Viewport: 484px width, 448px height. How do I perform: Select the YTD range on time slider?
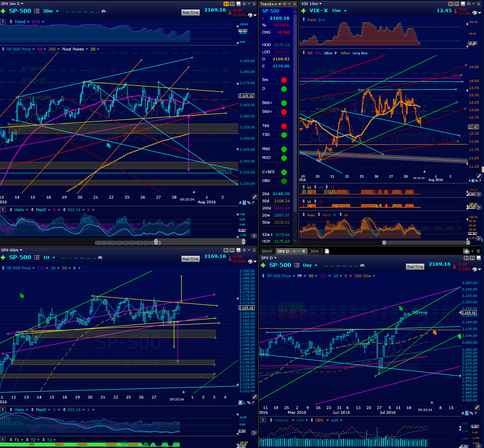111,243
